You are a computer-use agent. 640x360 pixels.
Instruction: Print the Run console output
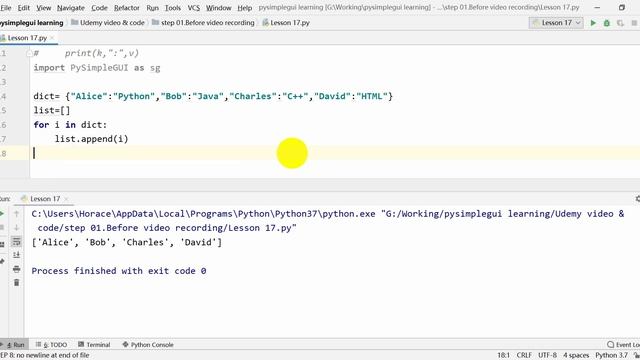pos(16,269)
